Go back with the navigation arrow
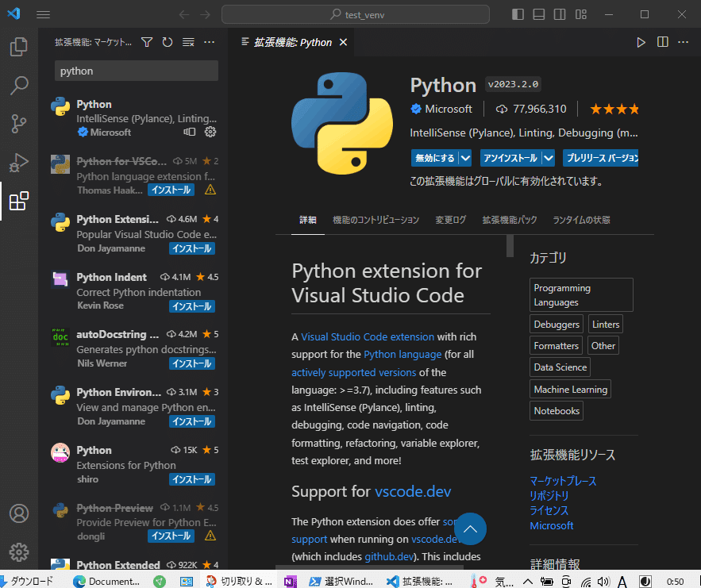This screenshot has height=588, width=701. [184, 15]
